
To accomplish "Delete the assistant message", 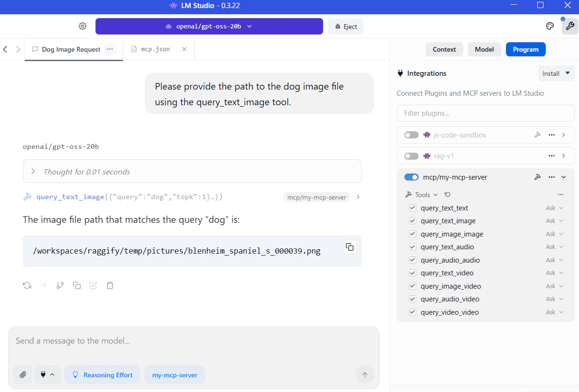I will tap(110, 285).
